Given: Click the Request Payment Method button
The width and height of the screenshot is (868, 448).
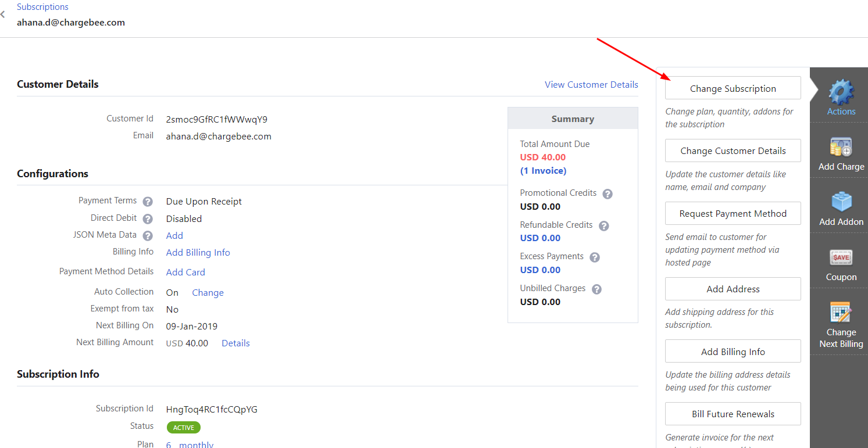Looking at the screenshot, I should [x=733, y=213].
